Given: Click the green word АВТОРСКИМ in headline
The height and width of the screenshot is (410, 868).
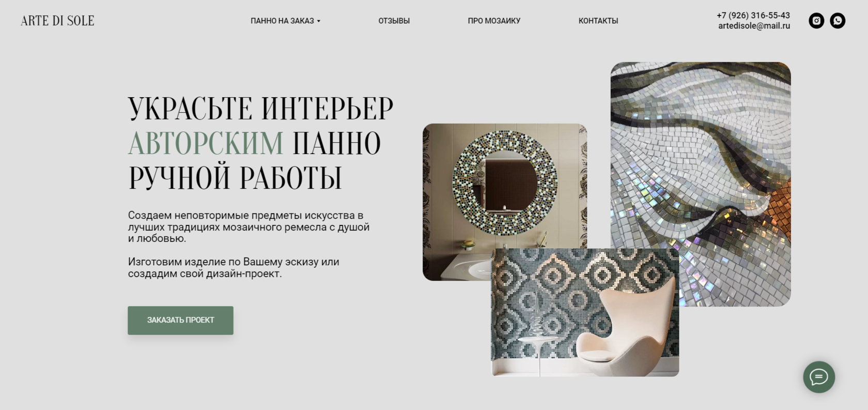Looking at the screenshot, I should (206, 143).
